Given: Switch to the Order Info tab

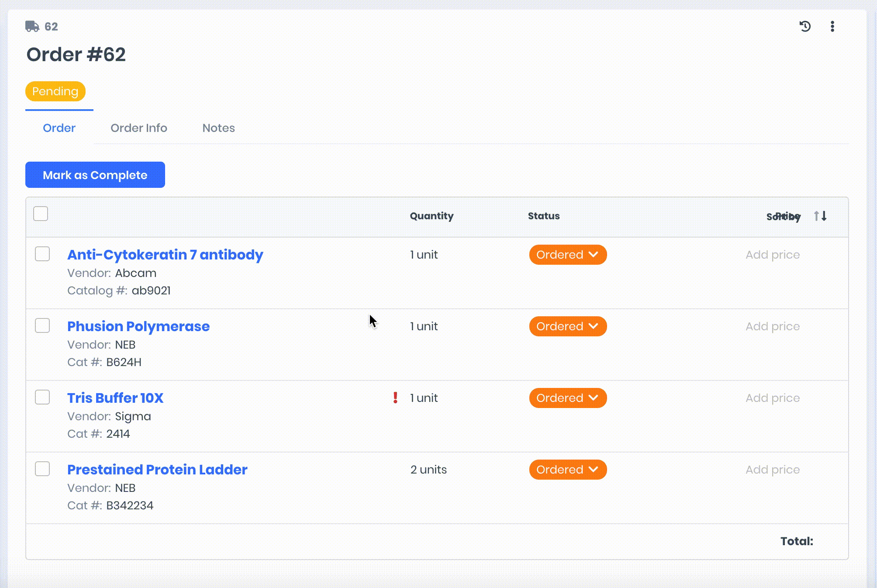Looking at the screenshot, I should point(138,128).
